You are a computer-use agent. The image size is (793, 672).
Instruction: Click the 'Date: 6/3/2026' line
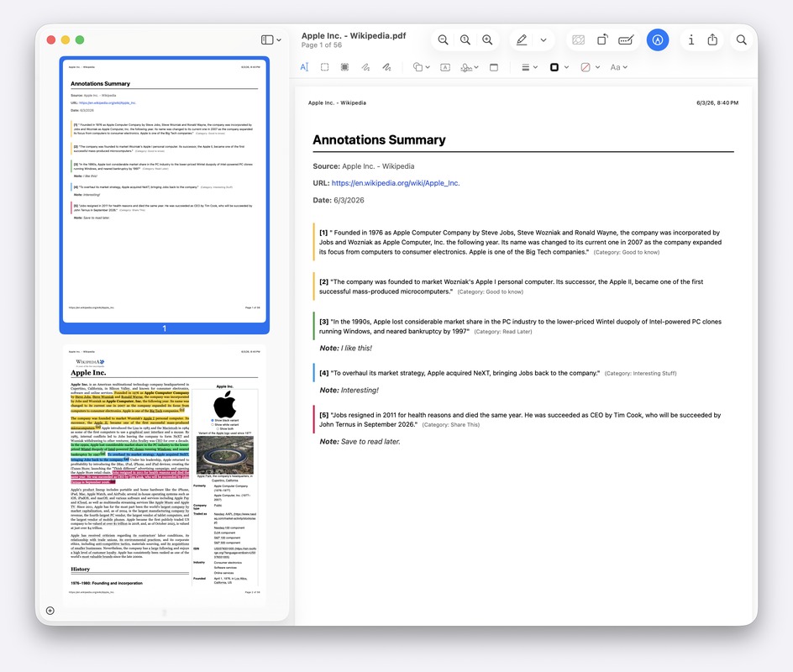pos(339,200)
